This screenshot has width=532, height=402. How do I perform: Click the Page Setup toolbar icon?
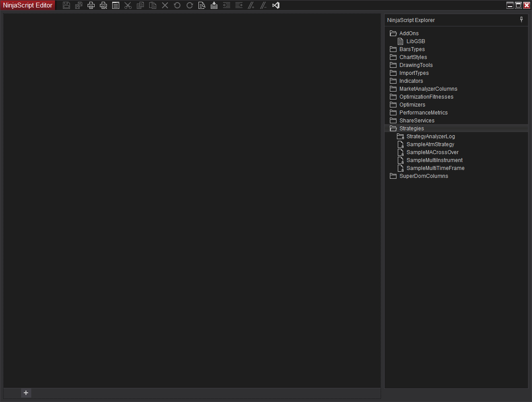tap(116, 5)
